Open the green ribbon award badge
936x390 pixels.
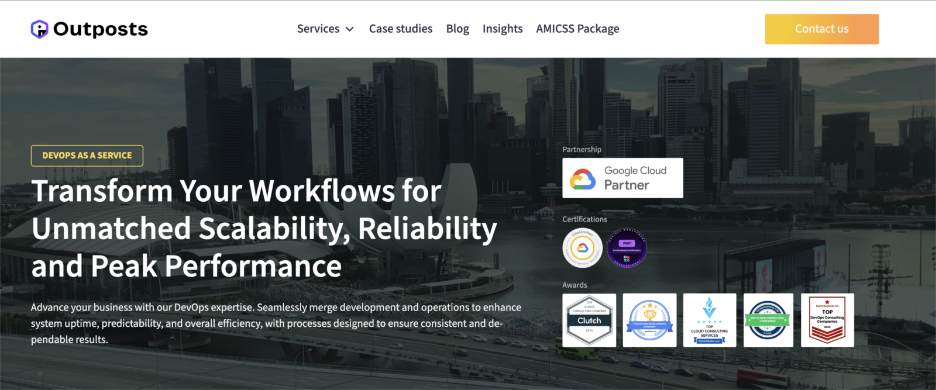pyautogui.click(x=768, y=320)
